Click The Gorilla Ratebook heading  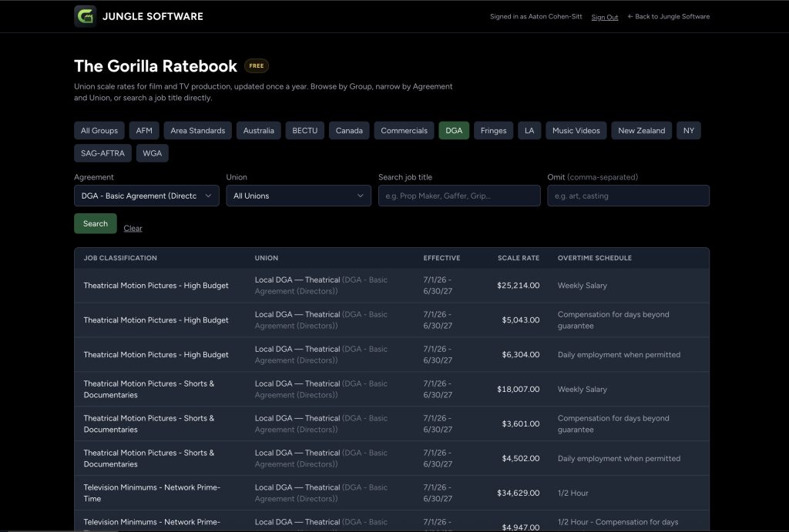(x=156, y=66)
